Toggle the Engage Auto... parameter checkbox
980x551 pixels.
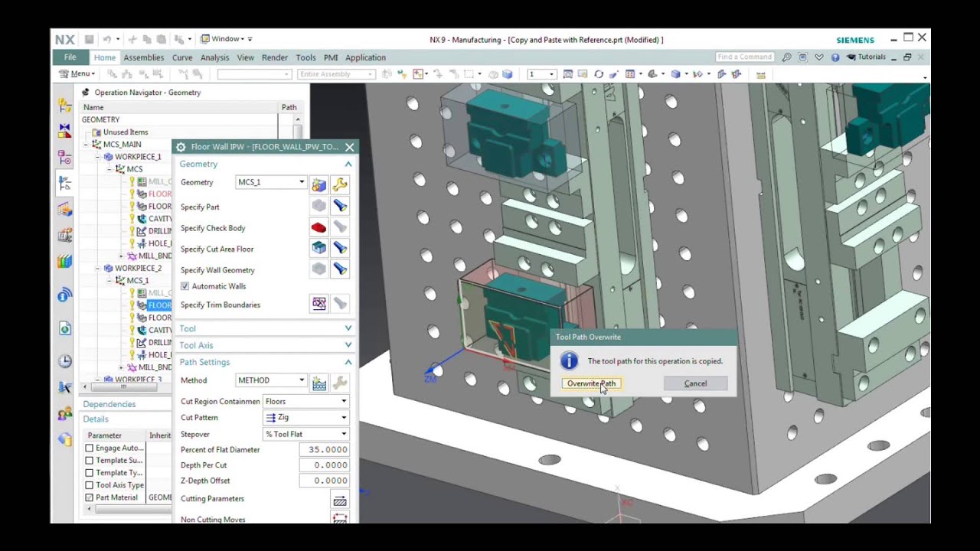click(x=90, y=448)
